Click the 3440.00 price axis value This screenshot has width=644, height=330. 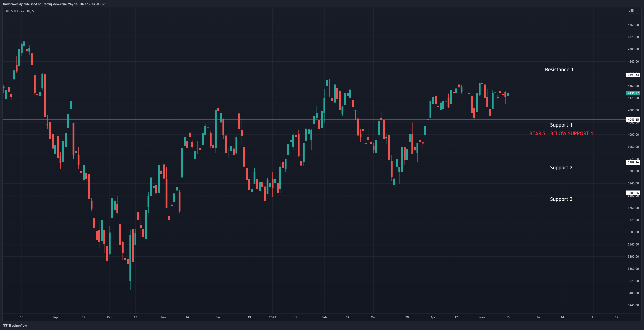click(x=633, y=305)
